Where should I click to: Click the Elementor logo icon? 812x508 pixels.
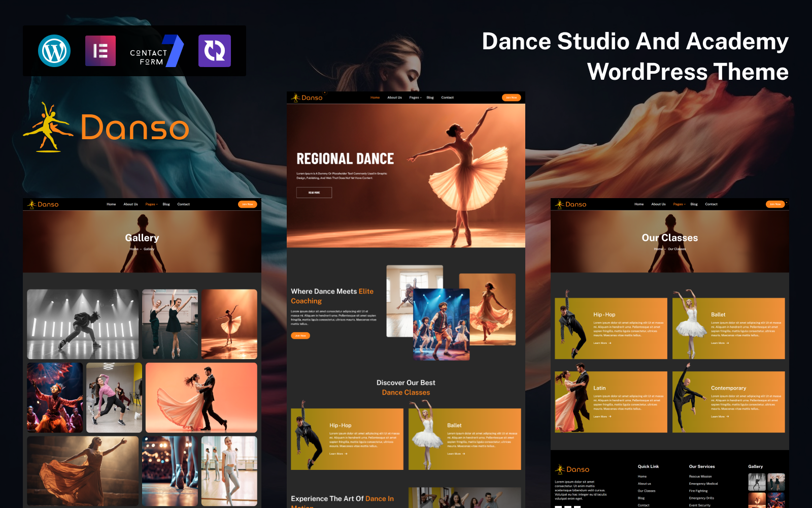(100, 51)
